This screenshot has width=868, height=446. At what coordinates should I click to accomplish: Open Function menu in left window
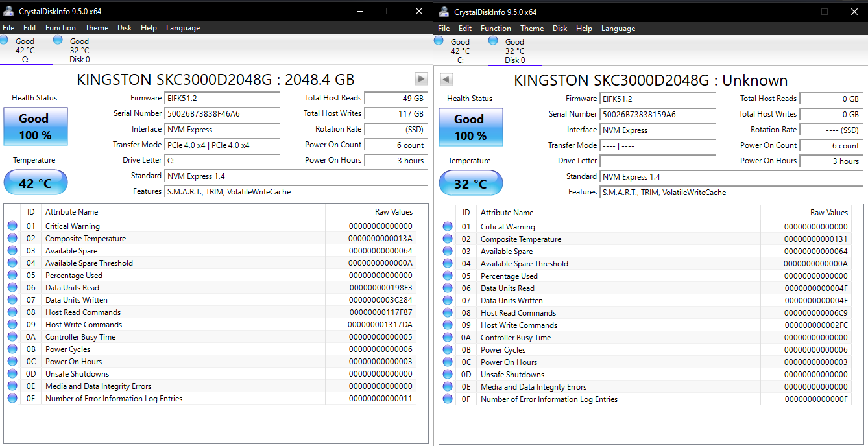pyautogui.click(x=60, y=28)
